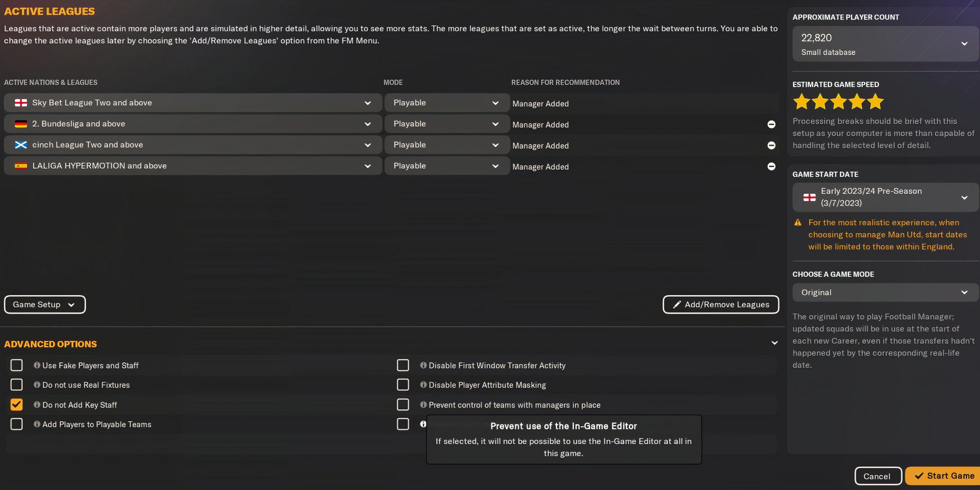
Task: Click the warning icon near the Man Utd notice
Action: click(x=798, y=222)
